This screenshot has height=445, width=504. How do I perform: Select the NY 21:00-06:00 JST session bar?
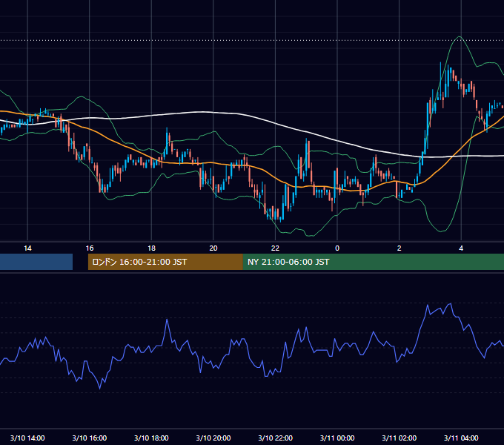(373, 262)
